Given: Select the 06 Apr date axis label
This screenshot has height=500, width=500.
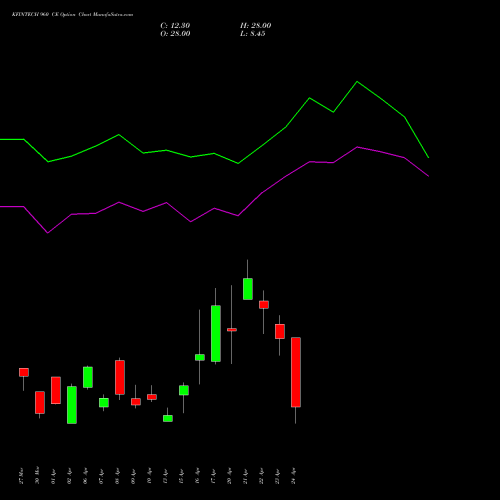Looking at the screenshot, I should coord(85,476).
